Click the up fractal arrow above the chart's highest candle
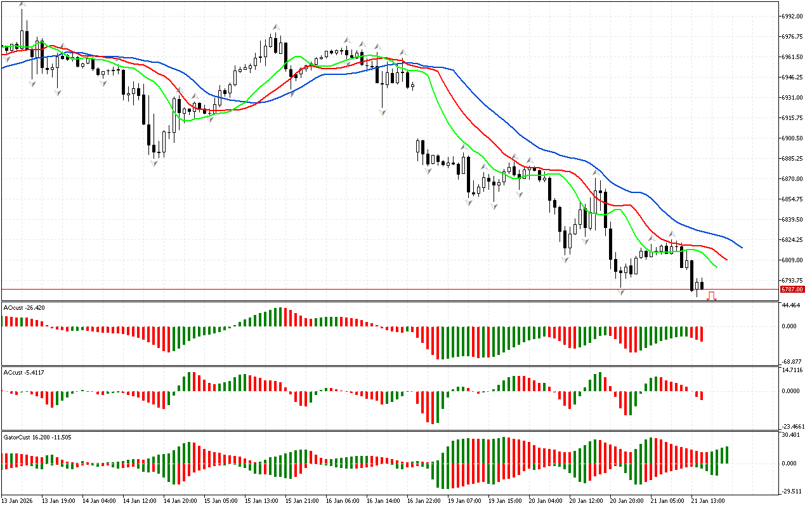Screen dimensions: 812x508 click(23, 4)
